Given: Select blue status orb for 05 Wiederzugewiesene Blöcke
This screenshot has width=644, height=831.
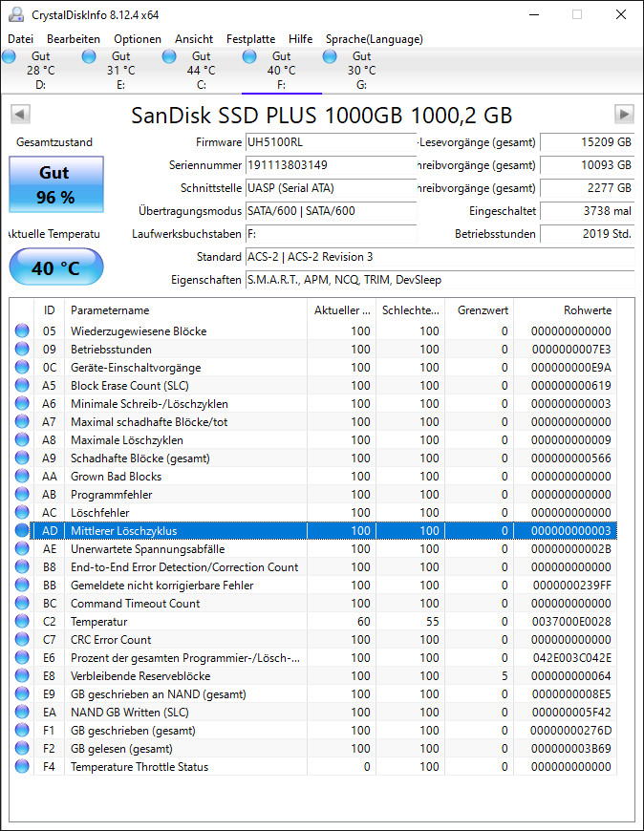Looking at the screenshot, I should 22,330.
